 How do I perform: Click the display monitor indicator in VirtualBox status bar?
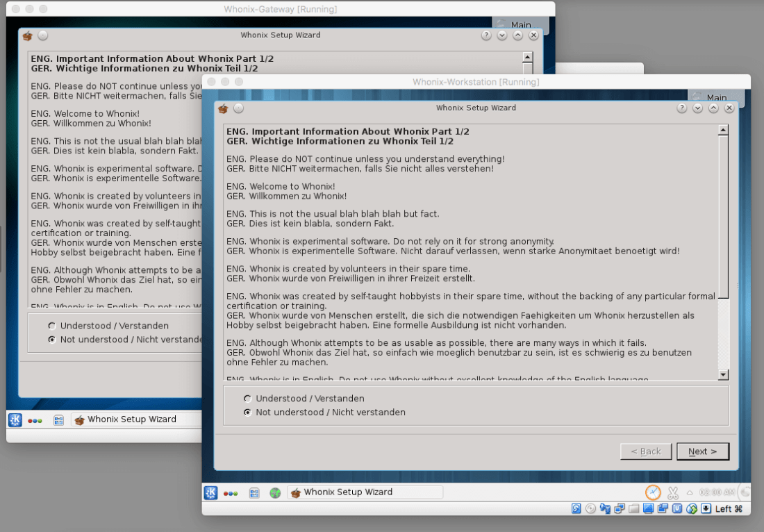pos(648,508)
